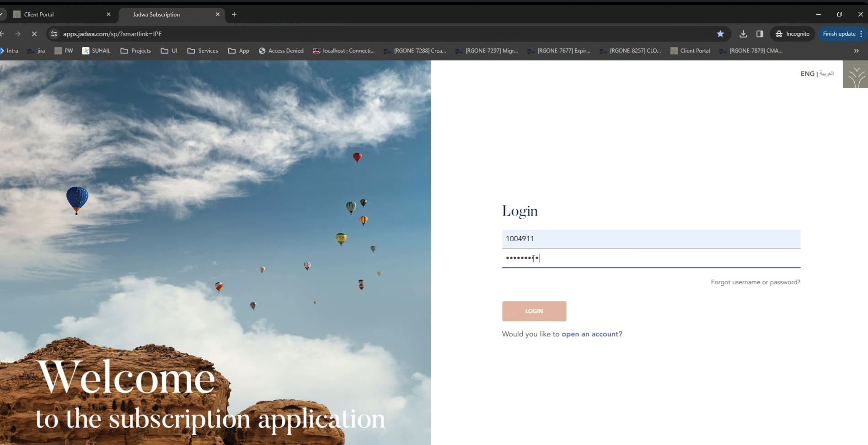Expand the Chrome menu three dots
The height and width of the screenshot is (445, 868).
tap(861, 34)
